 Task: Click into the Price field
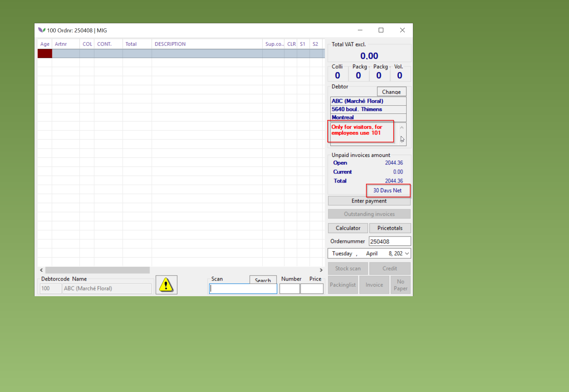coord(312,289)
